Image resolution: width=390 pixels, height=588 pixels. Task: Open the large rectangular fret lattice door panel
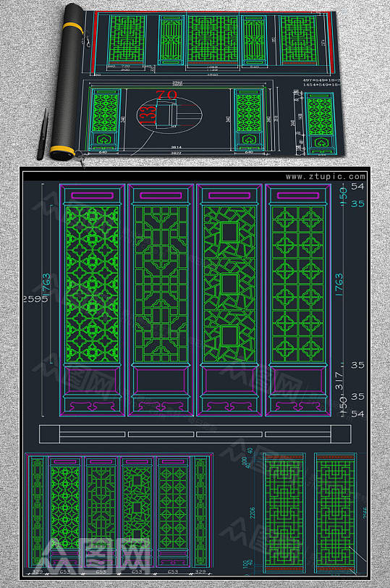(x=161, y=300)
